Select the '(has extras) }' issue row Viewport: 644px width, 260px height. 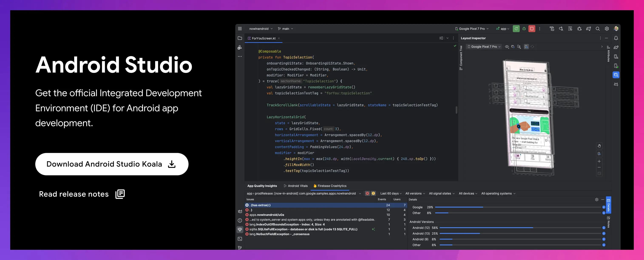click(x=326, y=205)
